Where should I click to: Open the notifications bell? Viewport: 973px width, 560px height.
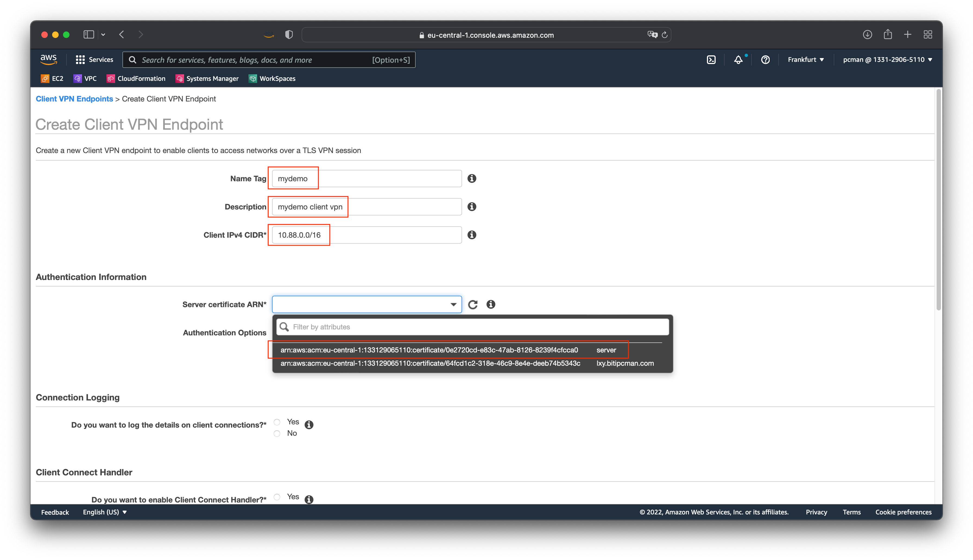(x=738, y=60)
